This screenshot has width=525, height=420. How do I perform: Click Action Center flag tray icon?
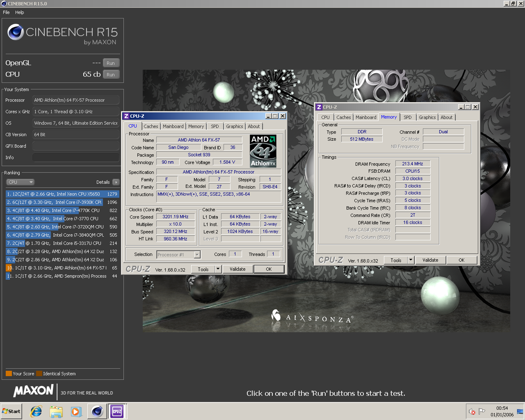[482, 411]
